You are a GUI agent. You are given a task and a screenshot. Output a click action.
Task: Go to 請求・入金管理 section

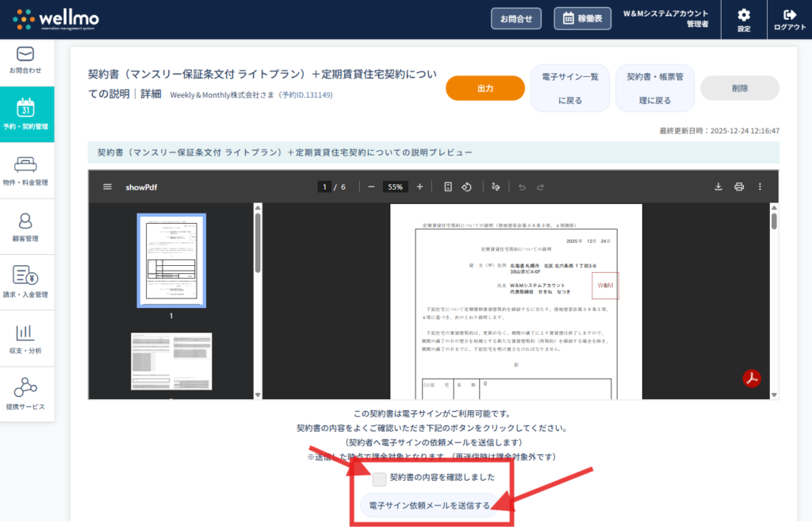point(27,283)
